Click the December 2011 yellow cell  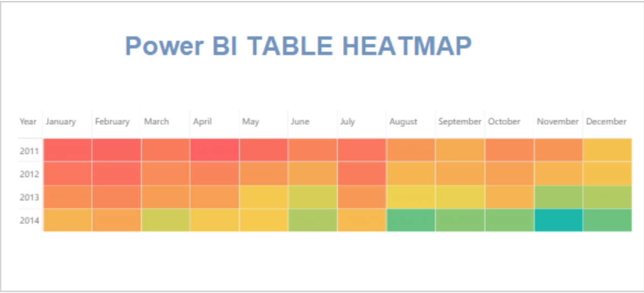[x=608, y=150]
